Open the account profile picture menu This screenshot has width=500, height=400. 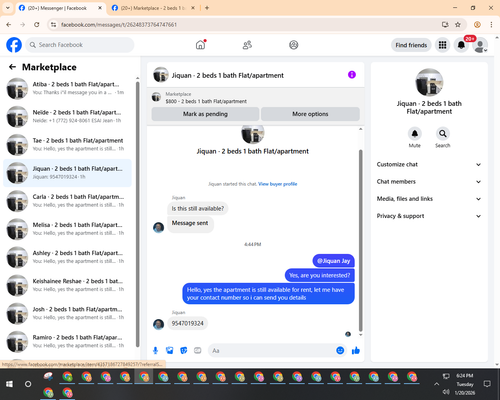click(480, 46)
